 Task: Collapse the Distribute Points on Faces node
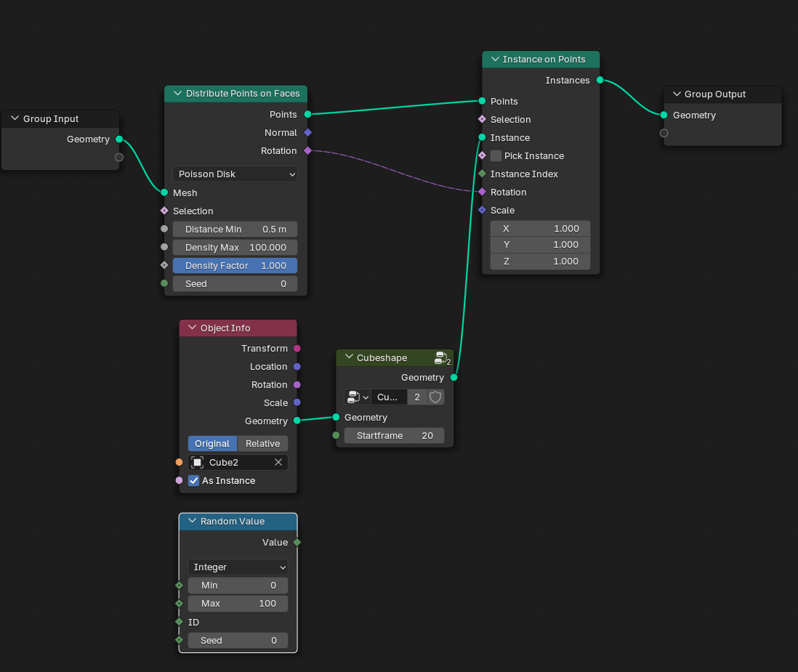177,94
